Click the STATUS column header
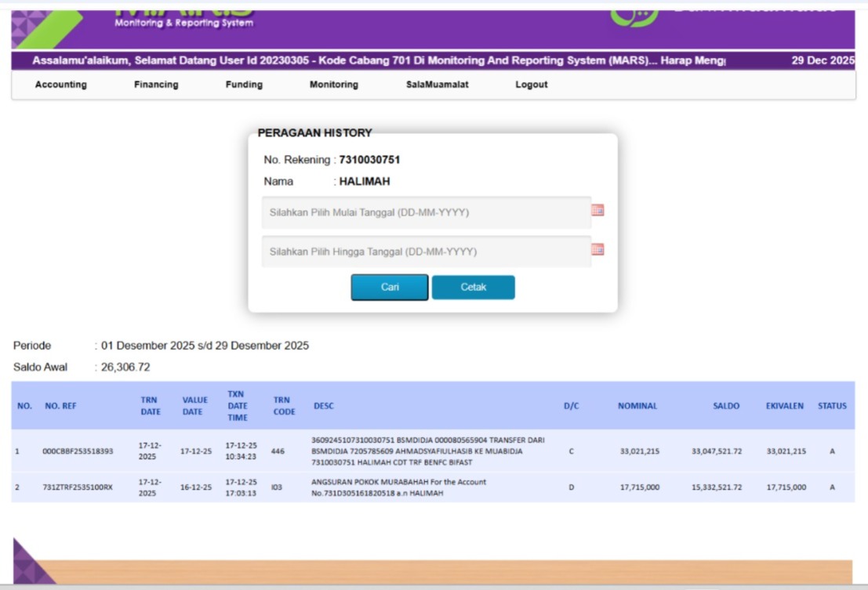 point(832,406)
